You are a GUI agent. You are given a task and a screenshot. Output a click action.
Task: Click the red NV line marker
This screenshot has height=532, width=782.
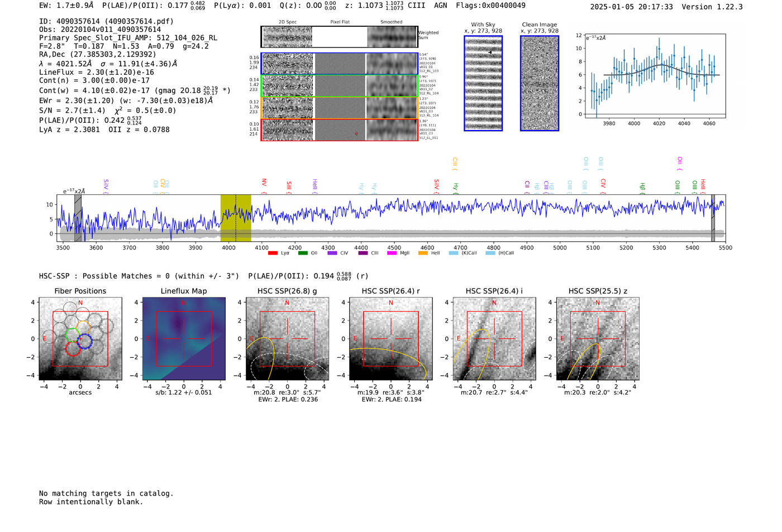[264, 186]
